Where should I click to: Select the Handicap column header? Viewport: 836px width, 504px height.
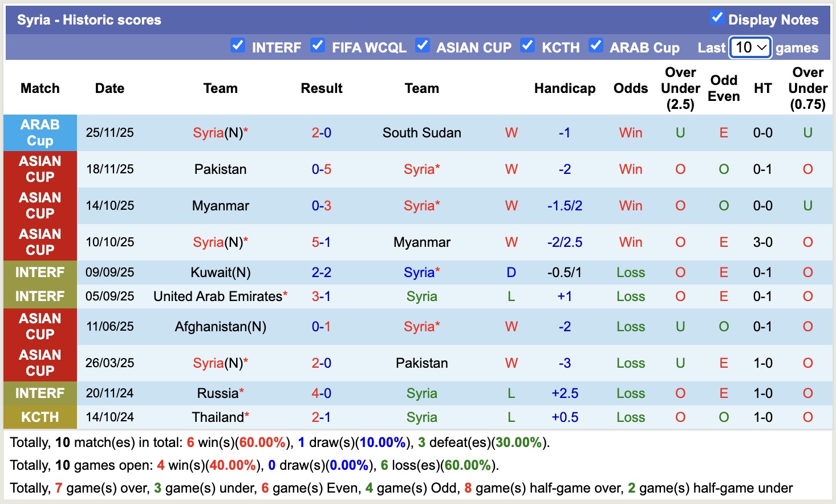[x=565, y=88]
